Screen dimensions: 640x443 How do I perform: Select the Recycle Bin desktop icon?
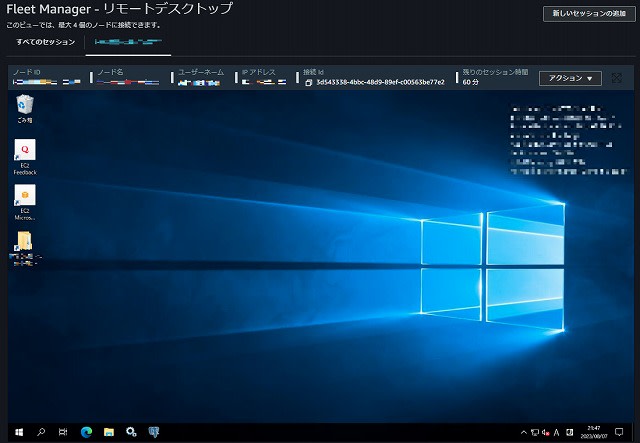(x=25, y=109)
